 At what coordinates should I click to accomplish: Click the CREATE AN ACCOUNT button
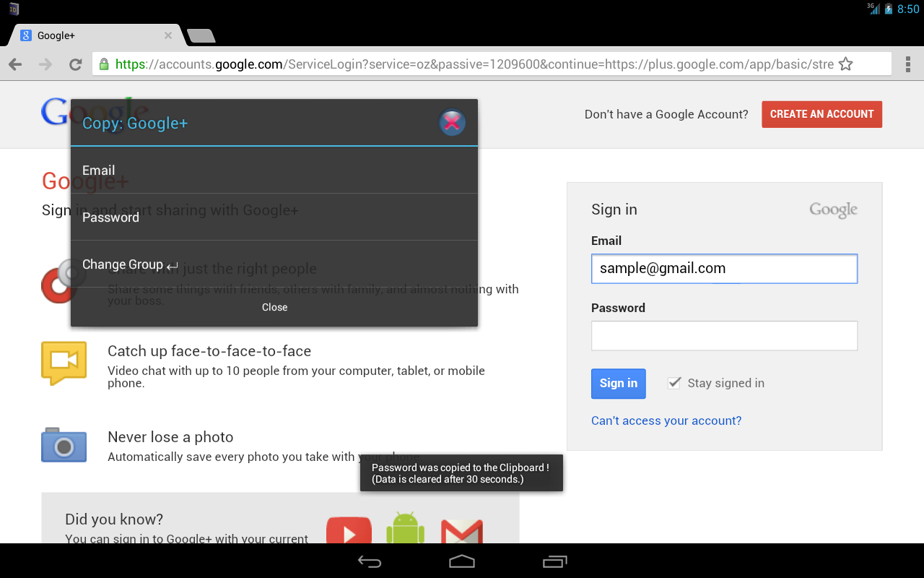click(x=821, y=114)
